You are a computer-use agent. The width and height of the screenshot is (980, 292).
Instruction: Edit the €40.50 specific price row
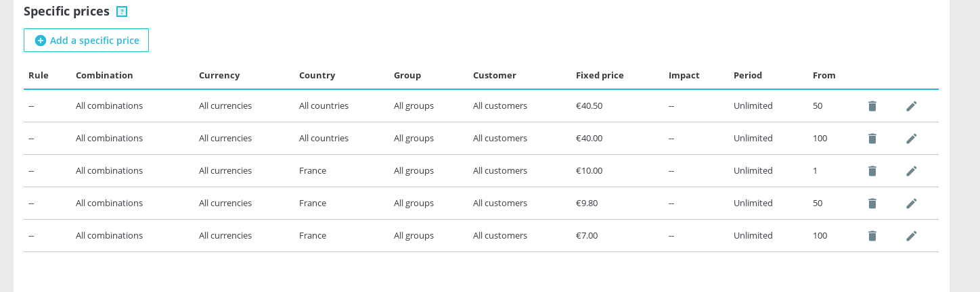click(x=912, y=106)
